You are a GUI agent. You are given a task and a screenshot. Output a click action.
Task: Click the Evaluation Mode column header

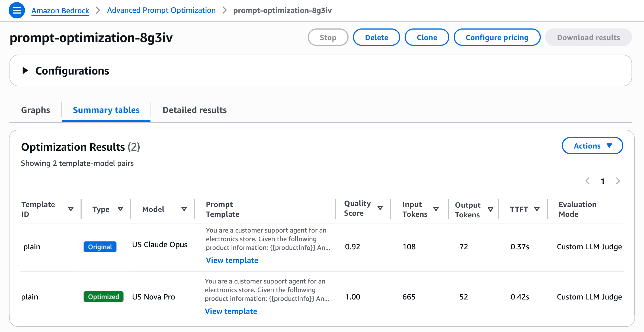(578, 209)
